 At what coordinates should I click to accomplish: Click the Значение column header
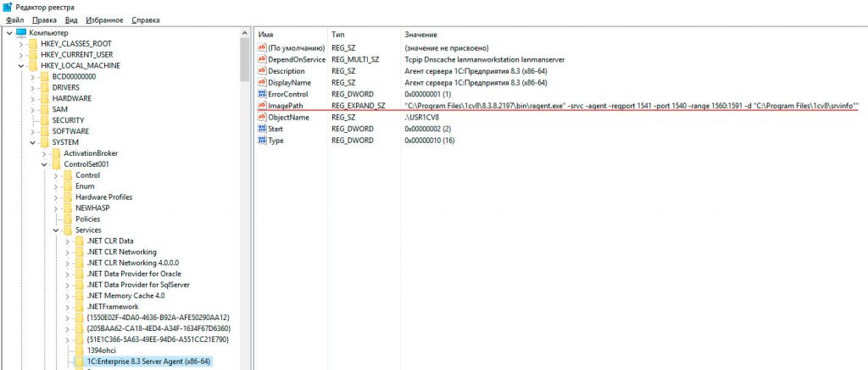pyautogui.click(x=420, y=35)
